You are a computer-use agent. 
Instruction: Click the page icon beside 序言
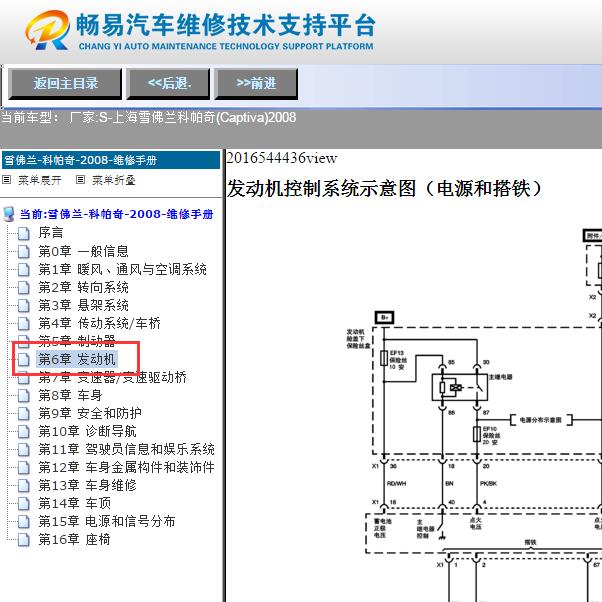click(x=24, y=233)
